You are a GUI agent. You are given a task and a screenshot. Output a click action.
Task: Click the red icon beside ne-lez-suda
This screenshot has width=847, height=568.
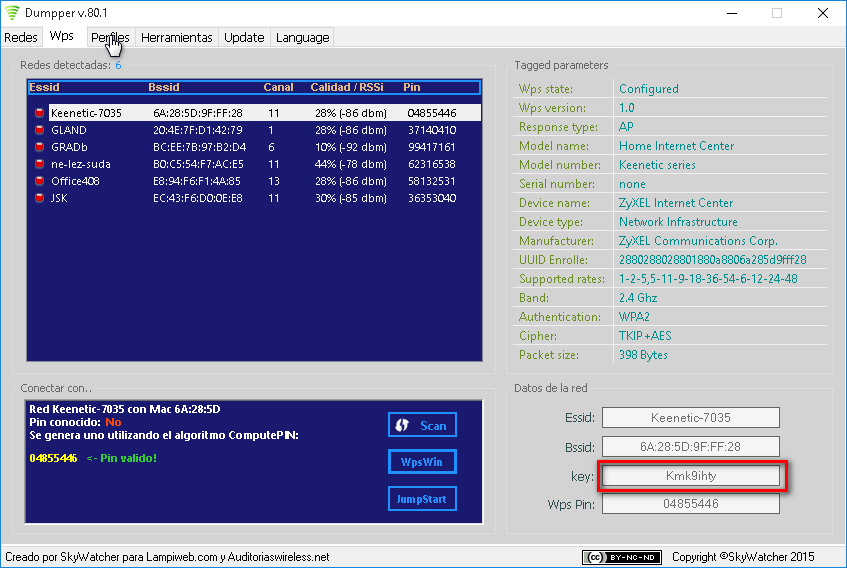pos(39,164)
